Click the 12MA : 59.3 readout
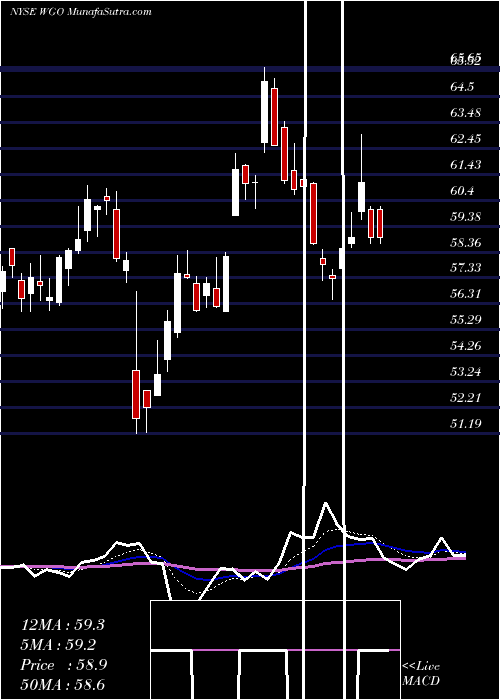The width and height of the screenshot is (500, 700). pos(63,625)
